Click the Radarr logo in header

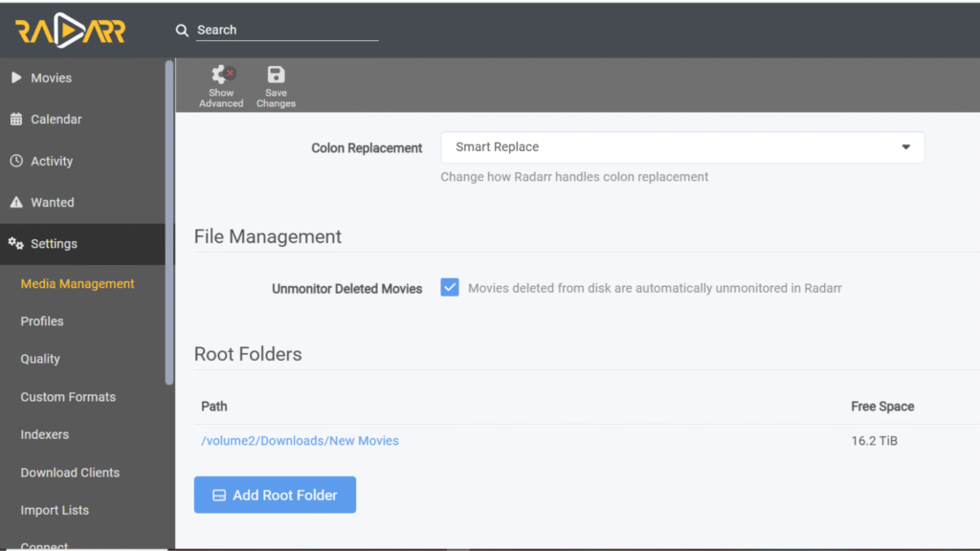70,32
